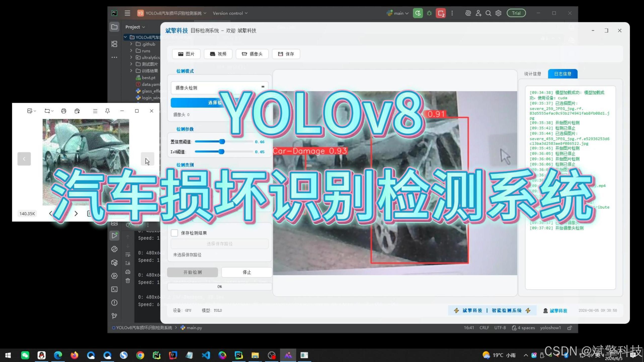The image size is (644, 362).
Task: Open the PyCharm main hamburger menu
Action: point(128,13)
